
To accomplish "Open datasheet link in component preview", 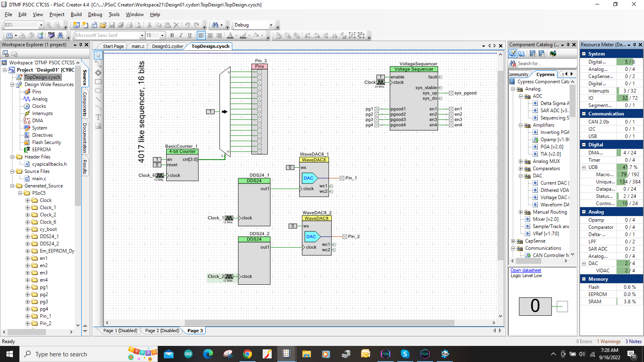I will click(526, 270).
